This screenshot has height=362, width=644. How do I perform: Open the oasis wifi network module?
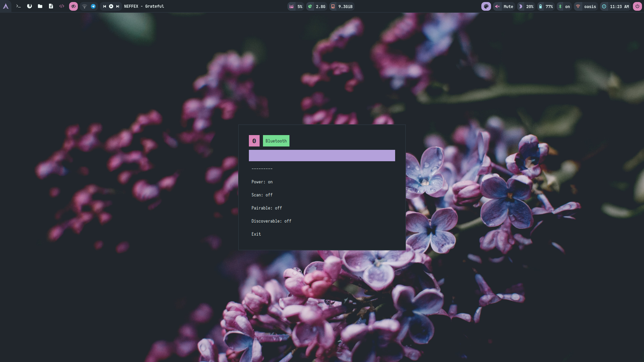tap(586, 6)
